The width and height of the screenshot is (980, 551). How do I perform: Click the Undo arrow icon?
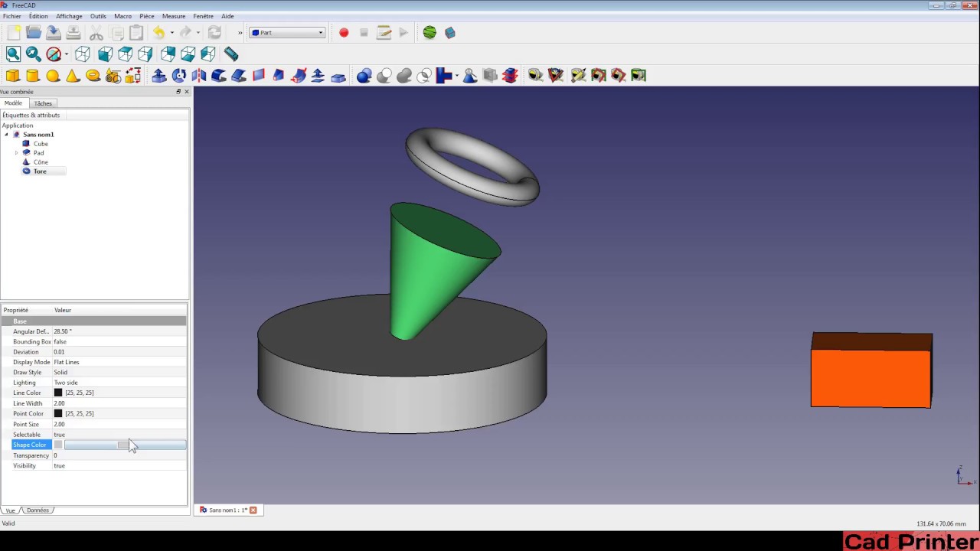[x=158, y=32]
